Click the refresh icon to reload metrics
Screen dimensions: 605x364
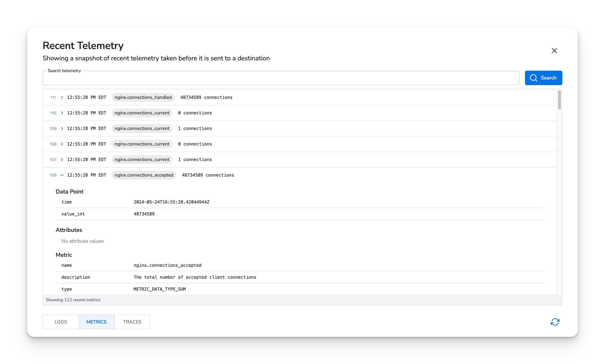pos(555,322)
